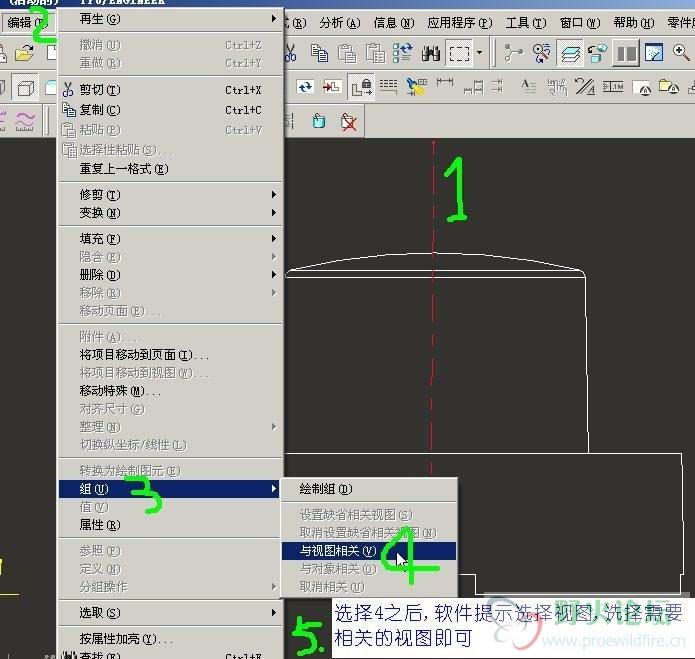Toggle the two-column pane button
This screenshot has height=659, width=695.
[x=626, y=54]
